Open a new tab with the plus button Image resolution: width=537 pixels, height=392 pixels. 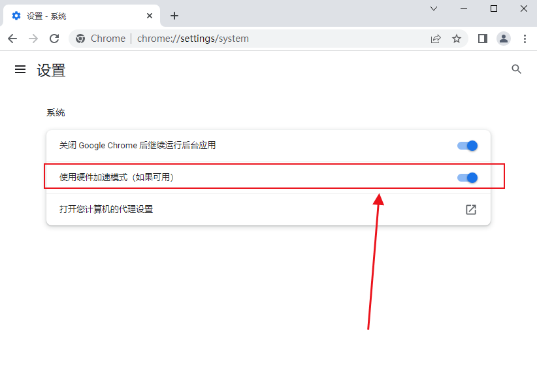click(174, 16)
